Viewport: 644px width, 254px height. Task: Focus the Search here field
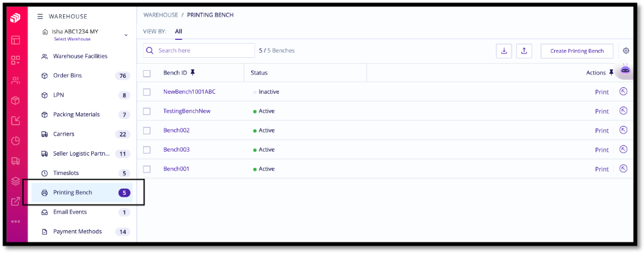(199, 51)
